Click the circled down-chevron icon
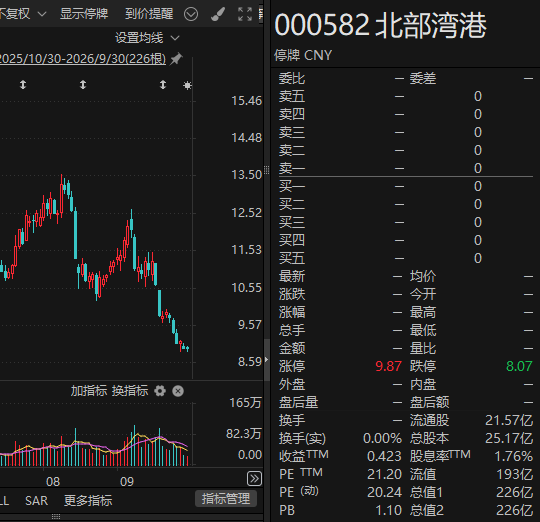 [191, 14]
